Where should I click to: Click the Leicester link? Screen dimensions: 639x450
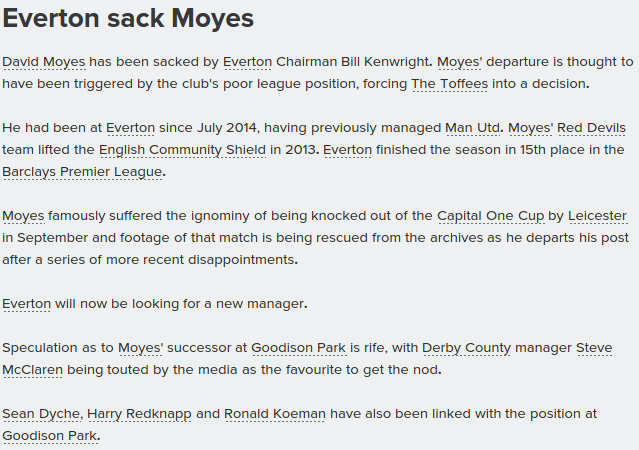point(597,216)
